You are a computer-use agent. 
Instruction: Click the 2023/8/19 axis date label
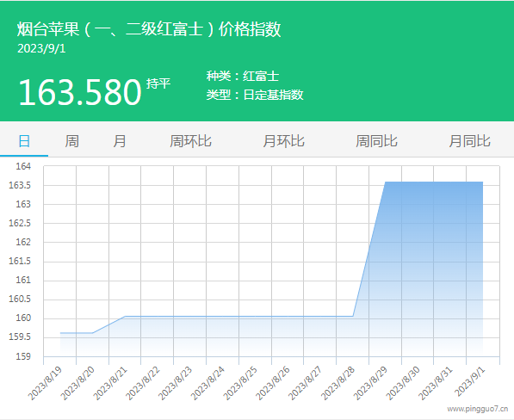[45, 384]
